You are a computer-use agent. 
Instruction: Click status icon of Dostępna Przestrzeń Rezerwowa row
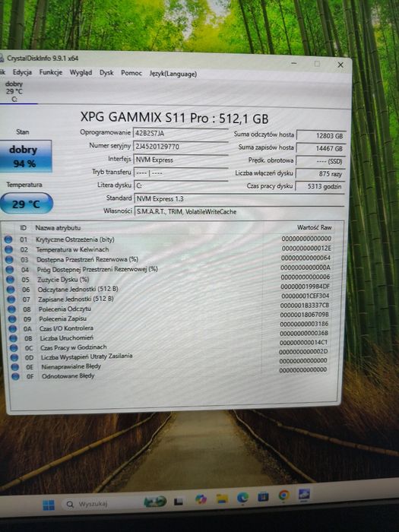tap(9, 260)
